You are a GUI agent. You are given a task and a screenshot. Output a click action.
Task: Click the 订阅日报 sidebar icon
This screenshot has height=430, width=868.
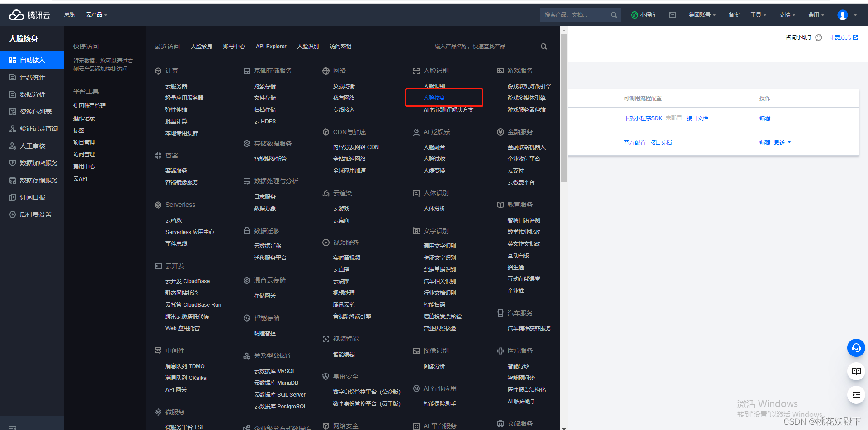tap(13, 197)
